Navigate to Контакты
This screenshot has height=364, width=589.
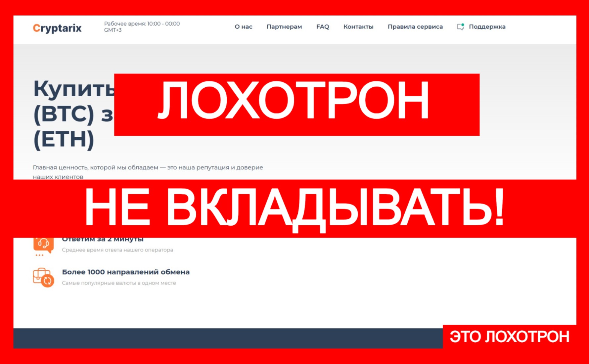coord(358,27)
